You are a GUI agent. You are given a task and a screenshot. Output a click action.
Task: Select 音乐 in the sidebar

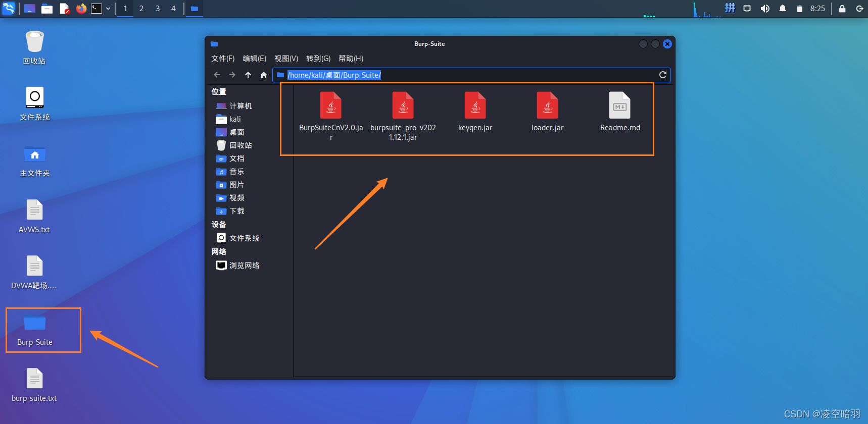[230, 172]
